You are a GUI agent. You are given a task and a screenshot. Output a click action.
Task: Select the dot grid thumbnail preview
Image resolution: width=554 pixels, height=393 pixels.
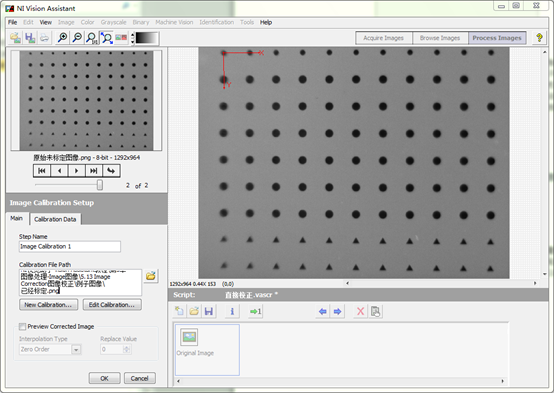pyautogui.click(x=86, y=100)
